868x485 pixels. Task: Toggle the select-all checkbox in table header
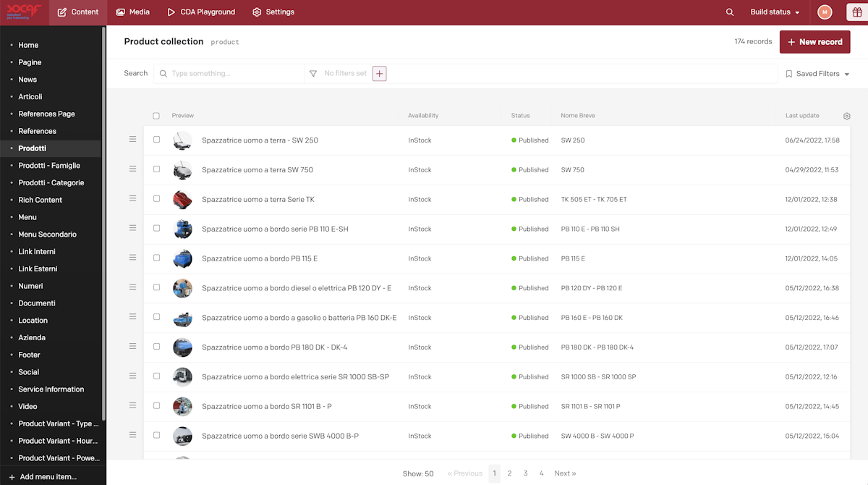[x=156, y=116]
